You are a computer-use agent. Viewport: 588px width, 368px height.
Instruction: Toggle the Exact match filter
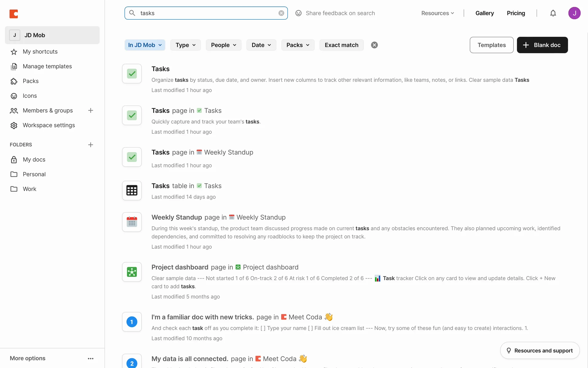pyautogui.click(x=341, y=45)
